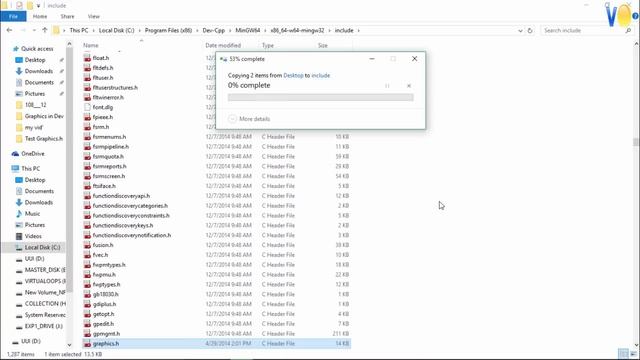Click fsrmenums.h file icon
This screenshot has width=640, height=360.
coord(87,137)
